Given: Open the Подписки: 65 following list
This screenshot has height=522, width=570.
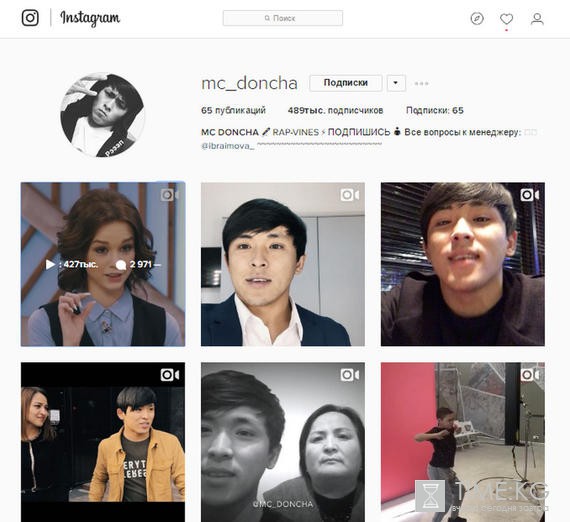Looking at the screenshot, I should [x=434, y=110].
